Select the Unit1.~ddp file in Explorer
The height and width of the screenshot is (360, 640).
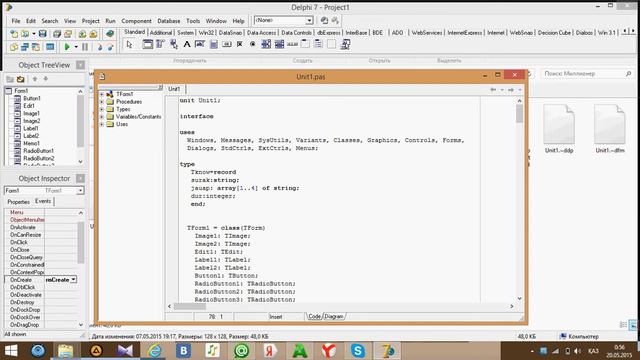[x=559, y=129]
